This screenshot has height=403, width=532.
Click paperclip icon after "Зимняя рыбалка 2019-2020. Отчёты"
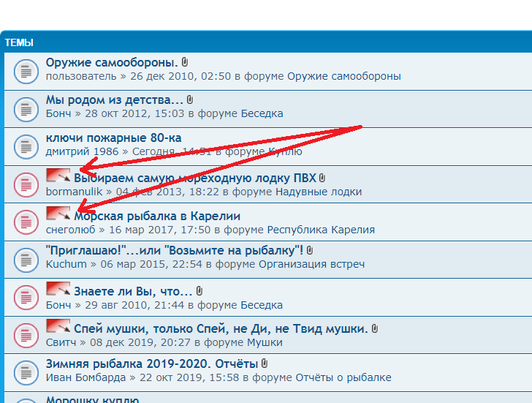coord(265,363)
